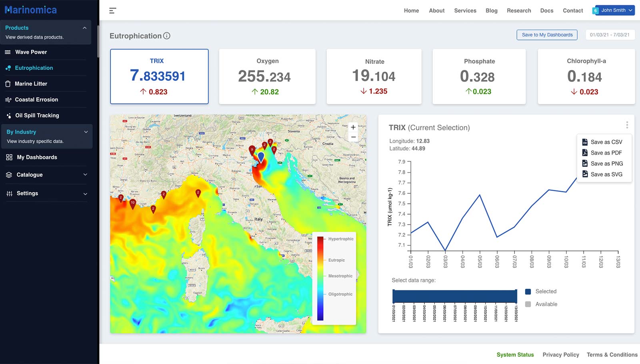640x364 pixels.
Task: Click the map marker labeled 10
Action: 133,203
